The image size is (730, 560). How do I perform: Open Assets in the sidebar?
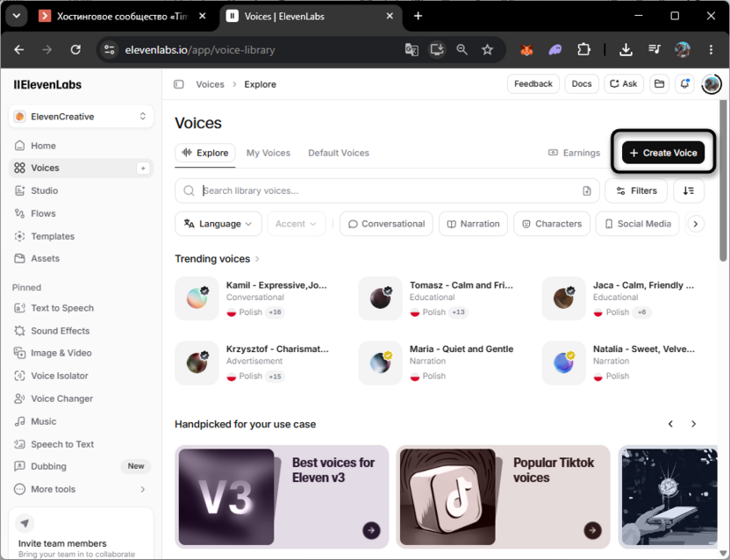[x=81, y=258]
